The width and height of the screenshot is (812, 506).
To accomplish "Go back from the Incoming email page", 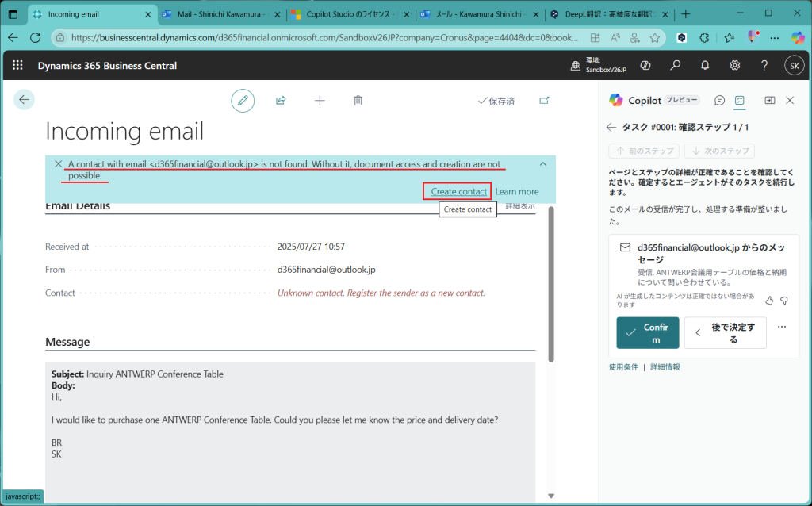I will 24,99.
